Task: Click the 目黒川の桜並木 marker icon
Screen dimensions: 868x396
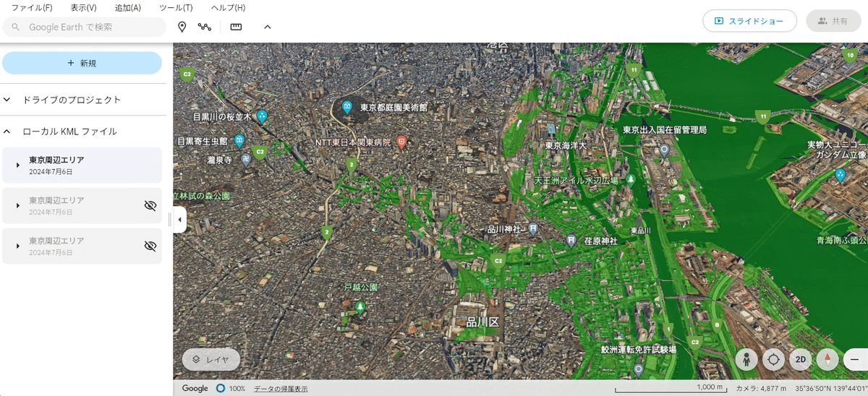Action: coord(262,116)
